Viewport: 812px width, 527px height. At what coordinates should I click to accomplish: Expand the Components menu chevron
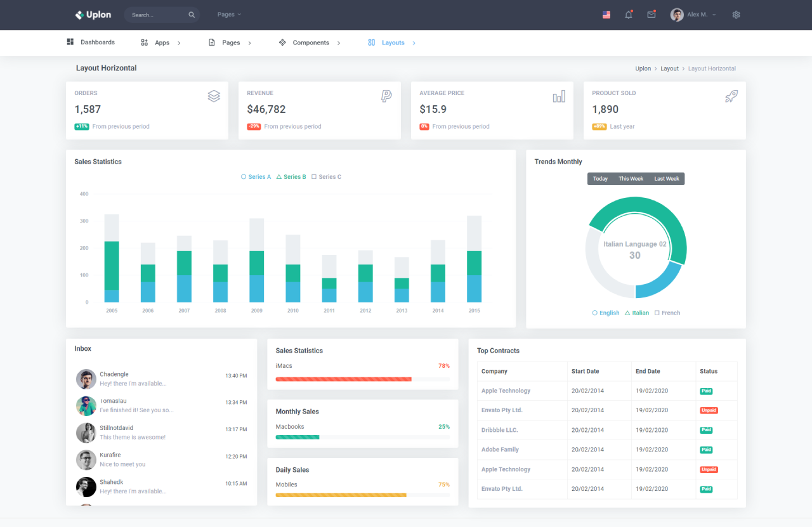coord(339,43)
